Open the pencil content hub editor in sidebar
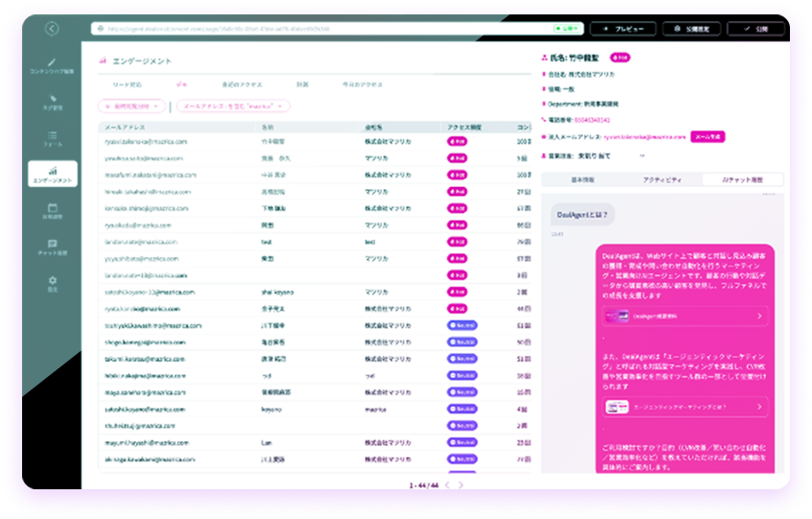 pyautogui.click(x=52, y=66)
